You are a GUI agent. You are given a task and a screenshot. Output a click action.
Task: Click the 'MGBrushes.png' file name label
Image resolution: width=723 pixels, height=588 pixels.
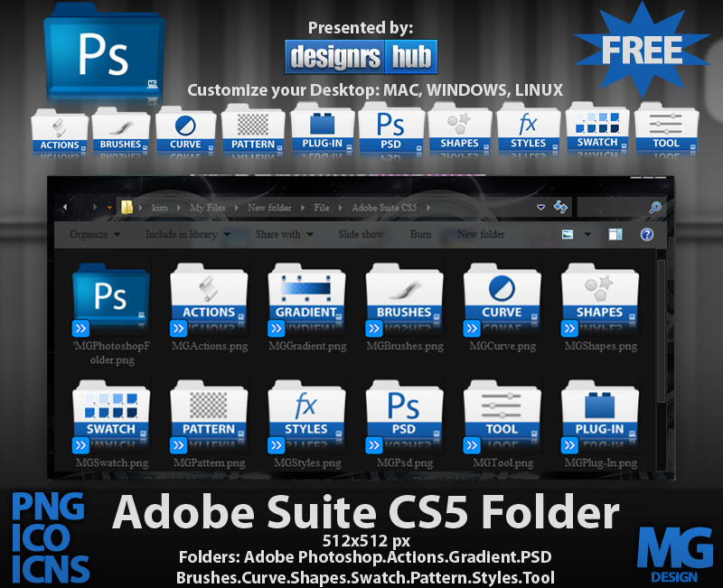pyautogui.click(x=405, y=346)
